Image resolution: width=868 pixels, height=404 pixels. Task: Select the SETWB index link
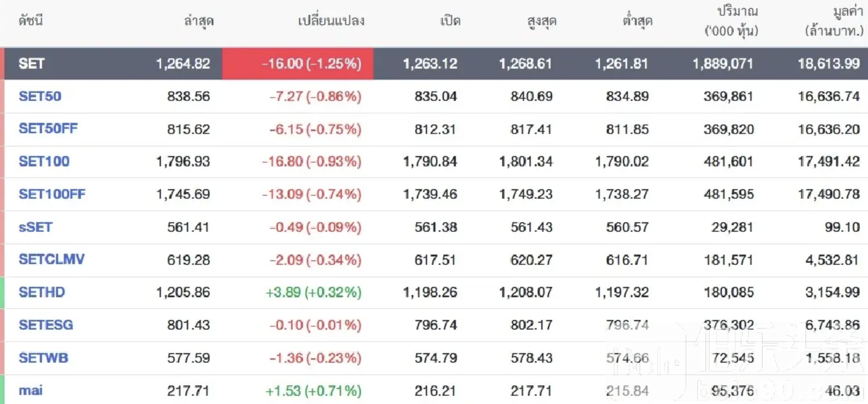tap(44, 358)
